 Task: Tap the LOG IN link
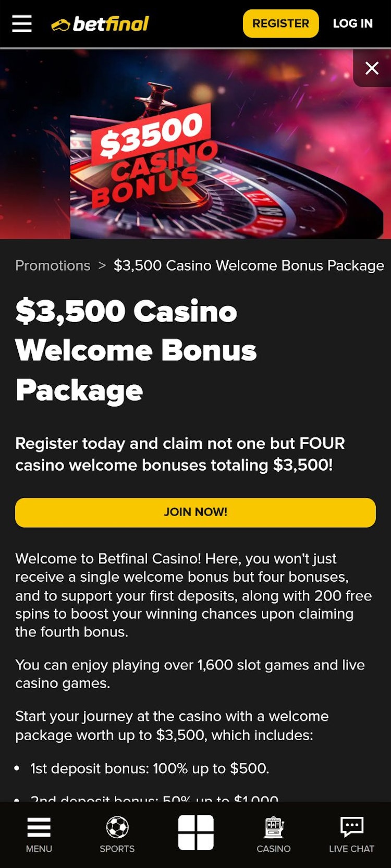click(352, 23)
